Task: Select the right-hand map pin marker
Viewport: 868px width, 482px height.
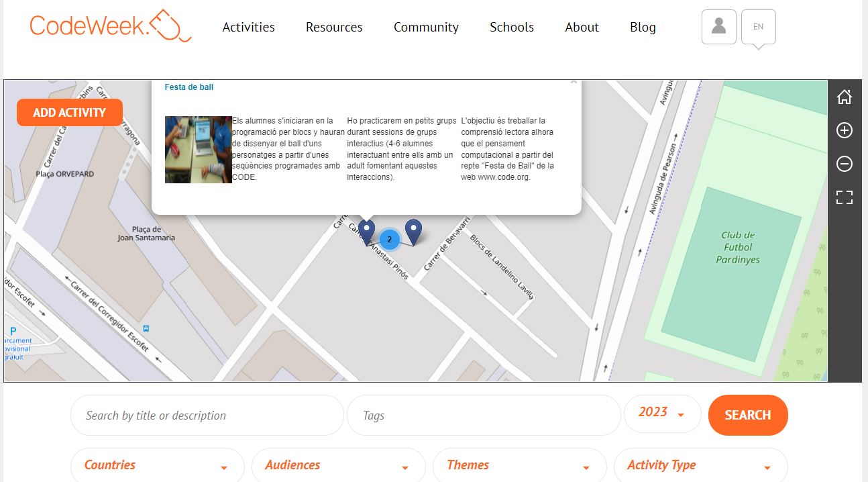Action: 414,231
